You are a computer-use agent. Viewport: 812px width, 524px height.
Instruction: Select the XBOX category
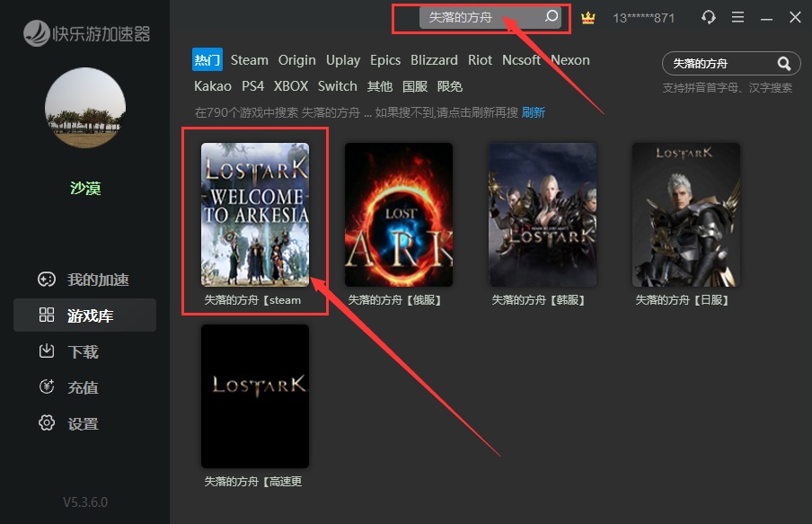[x=291, y=86]
